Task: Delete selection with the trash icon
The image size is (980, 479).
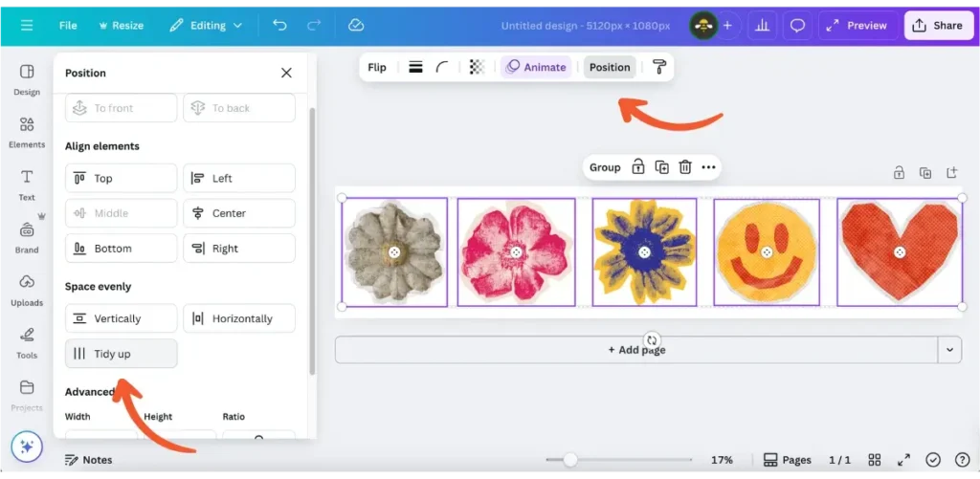Action: click(685, 167)
